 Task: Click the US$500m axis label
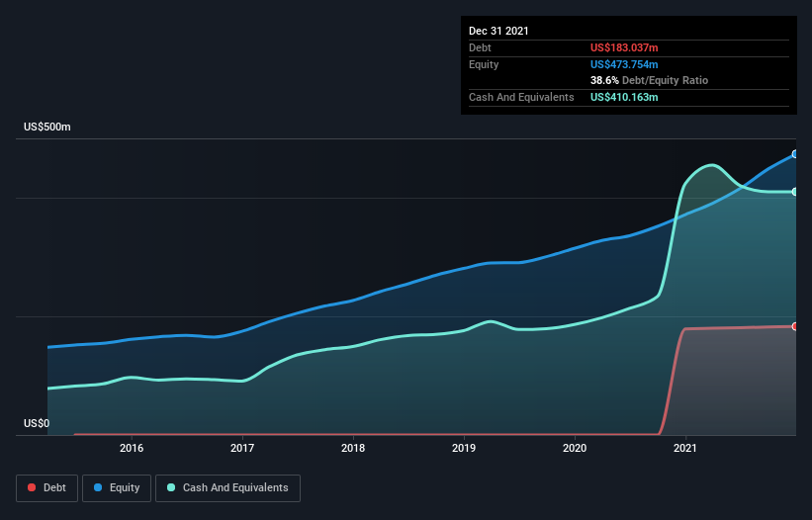[47, 128]
